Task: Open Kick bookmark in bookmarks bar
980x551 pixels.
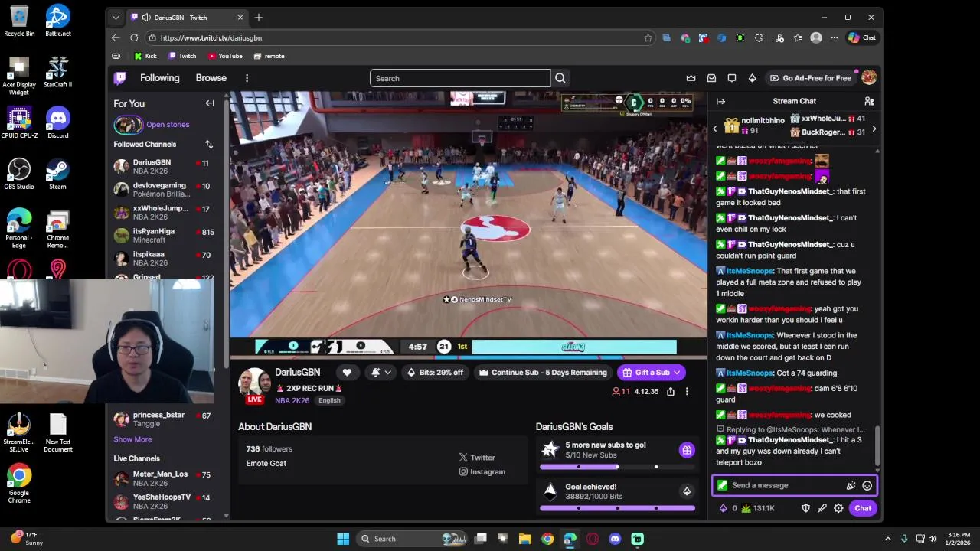Action: [x=145, y=56]
